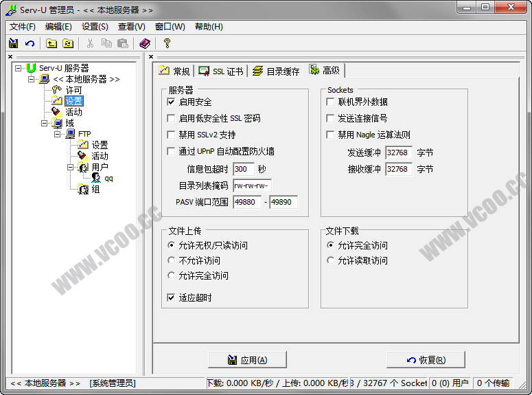This screenshot has height=395, width=532.
Task: Collapse the Serv-U 服务器 root node
Action: (x=19, y=68)
